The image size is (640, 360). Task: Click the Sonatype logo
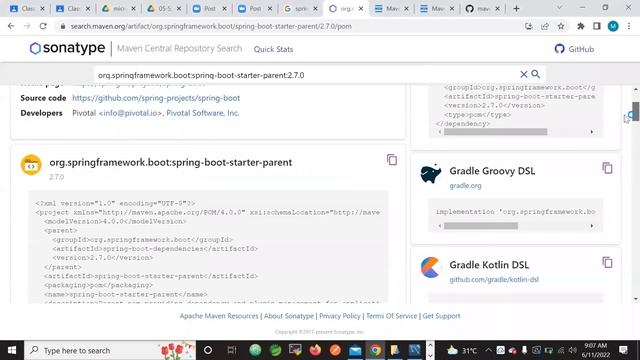click(67, 48)
